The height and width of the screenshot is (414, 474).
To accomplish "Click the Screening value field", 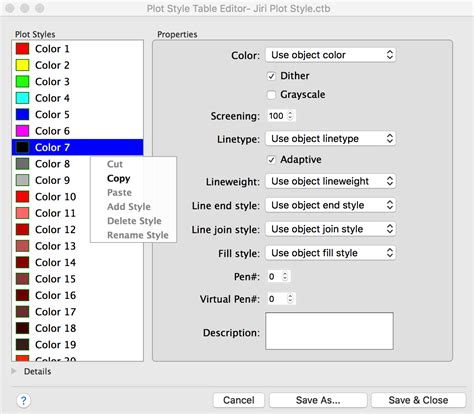I will 277,116.
